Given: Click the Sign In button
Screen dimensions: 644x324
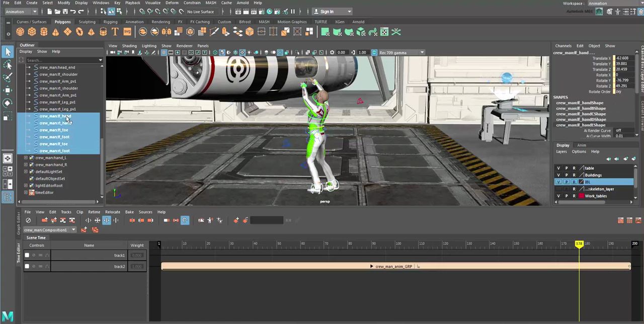Looking at the screenshot, I should coord(332,12).
